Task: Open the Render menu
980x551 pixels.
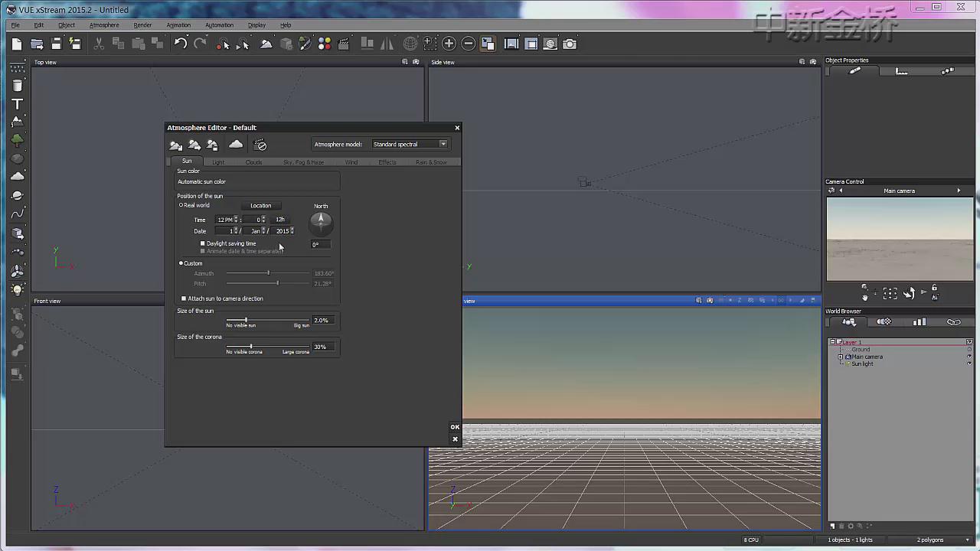Action: coord(142,25)
